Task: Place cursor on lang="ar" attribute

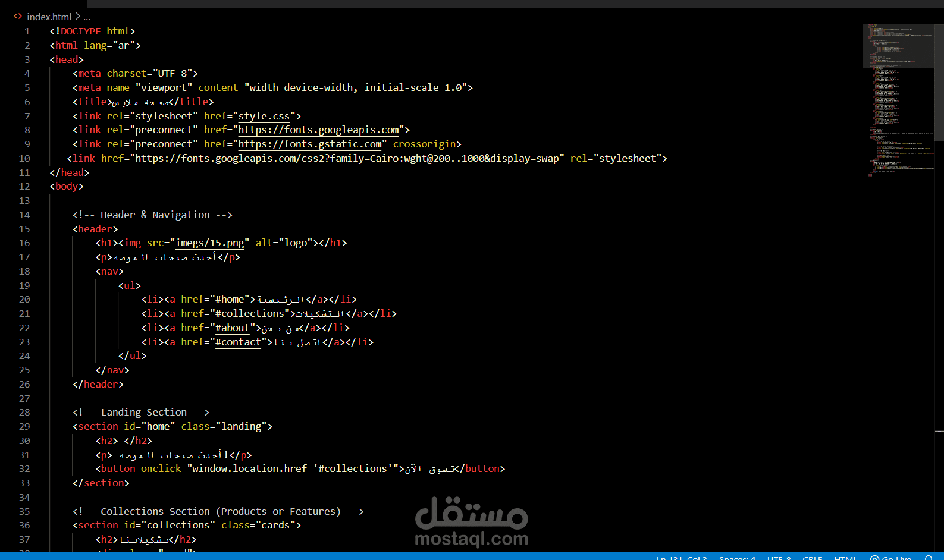Action: coord(109,45)
